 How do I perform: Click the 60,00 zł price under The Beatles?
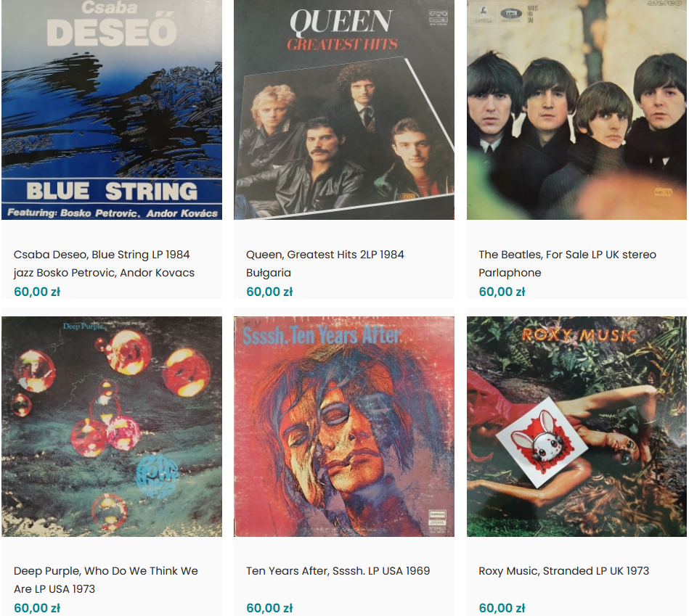pos(502,292)
